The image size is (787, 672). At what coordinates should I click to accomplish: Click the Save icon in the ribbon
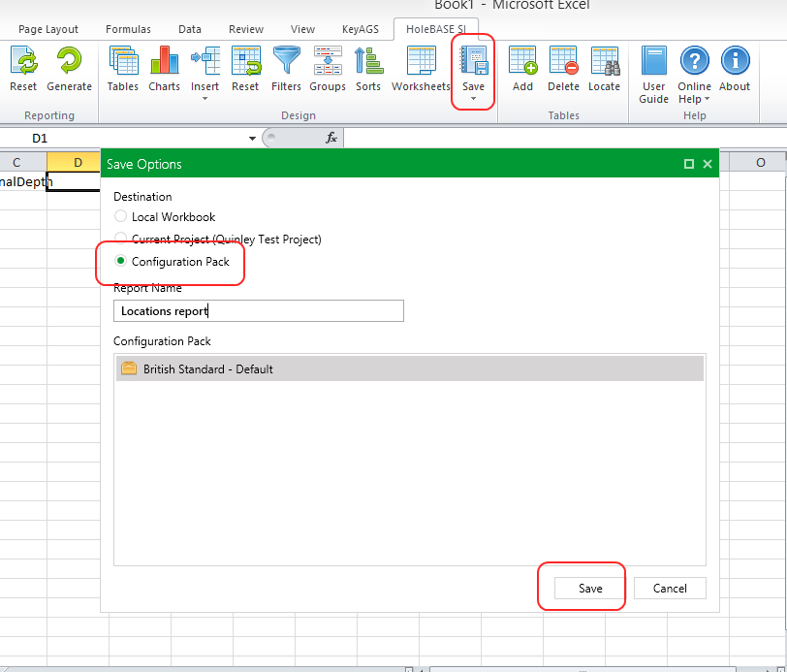473,60
